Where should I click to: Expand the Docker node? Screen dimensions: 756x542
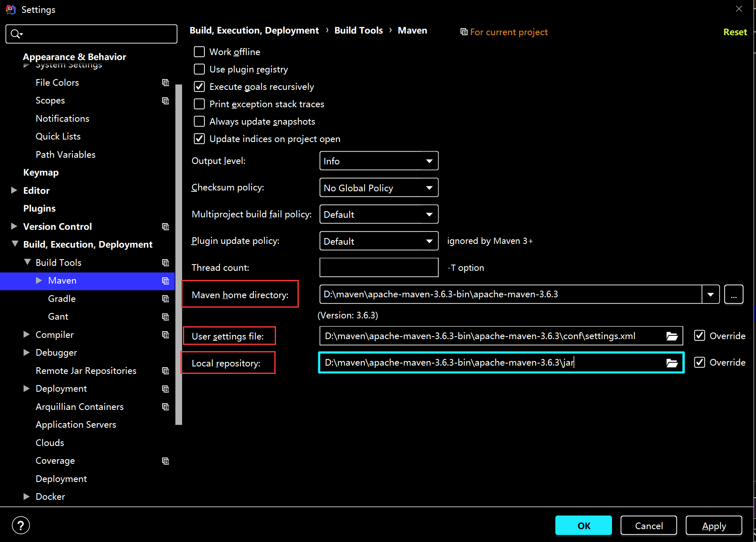(26, 497)
